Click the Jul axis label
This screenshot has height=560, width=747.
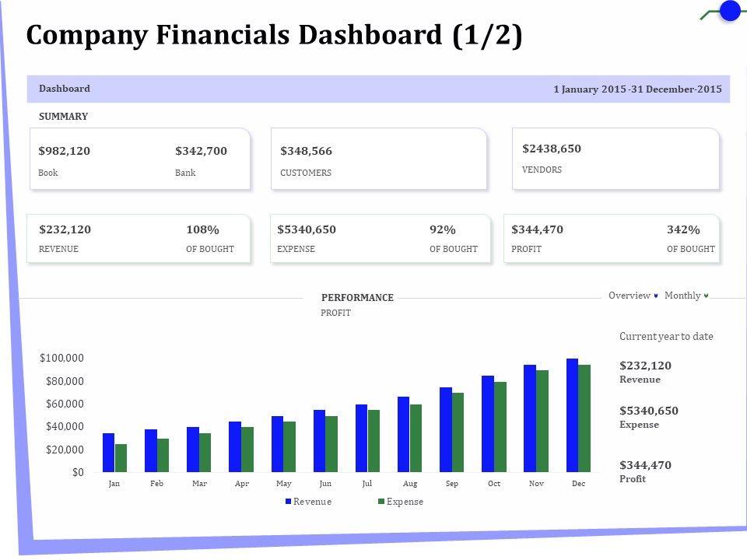click(366, 483)
